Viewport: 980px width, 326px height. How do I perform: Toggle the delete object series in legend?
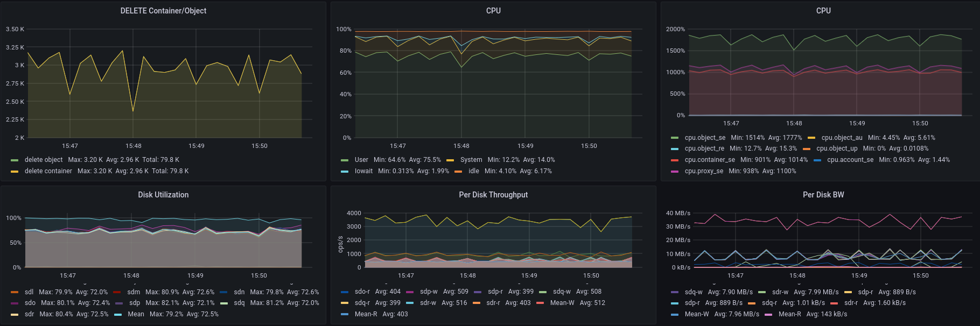44,160
